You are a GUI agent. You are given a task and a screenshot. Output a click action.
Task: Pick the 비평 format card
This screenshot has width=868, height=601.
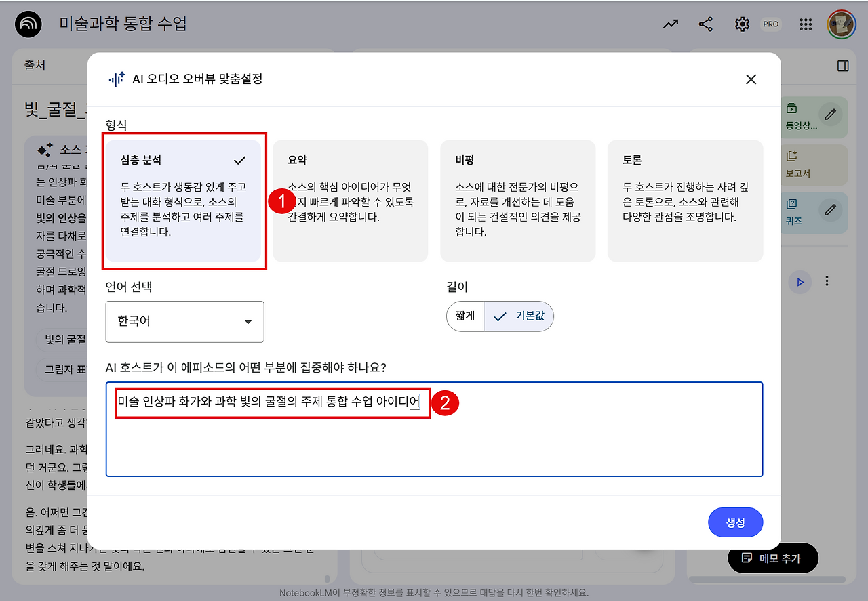518,201
